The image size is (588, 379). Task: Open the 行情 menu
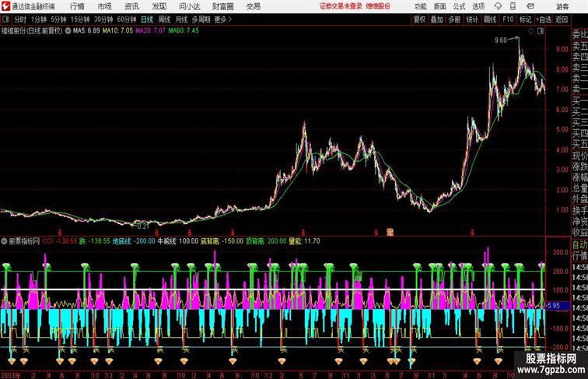[77, 6]
